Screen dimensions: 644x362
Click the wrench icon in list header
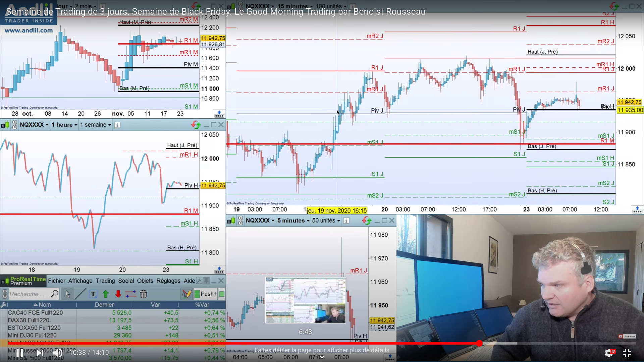[x=4, y=305]
